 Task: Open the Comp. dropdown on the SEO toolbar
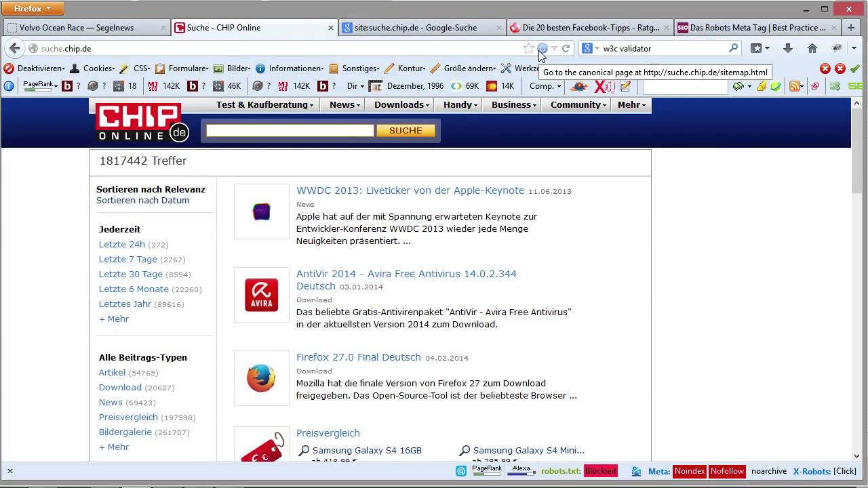[x=545, y=86]
